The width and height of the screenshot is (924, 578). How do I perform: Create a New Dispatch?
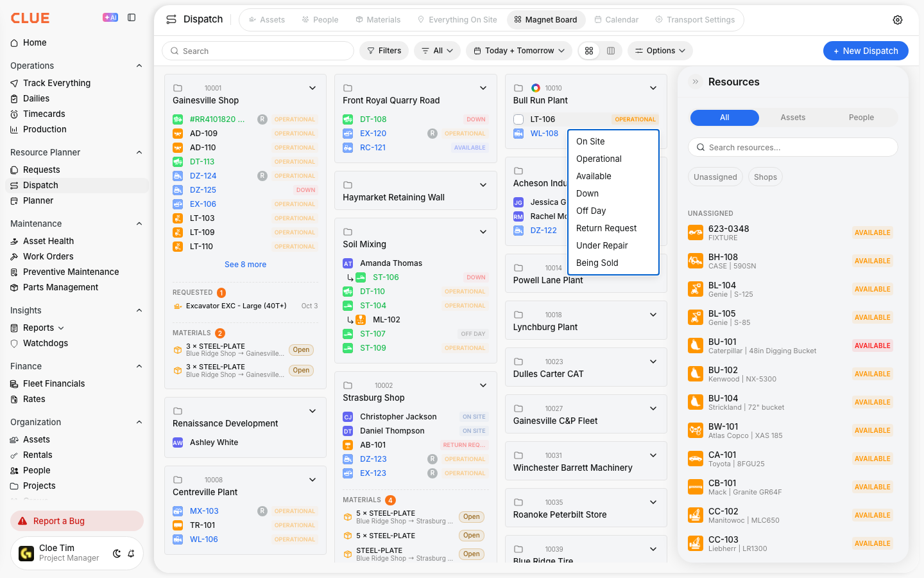click(x=866, y=51)
